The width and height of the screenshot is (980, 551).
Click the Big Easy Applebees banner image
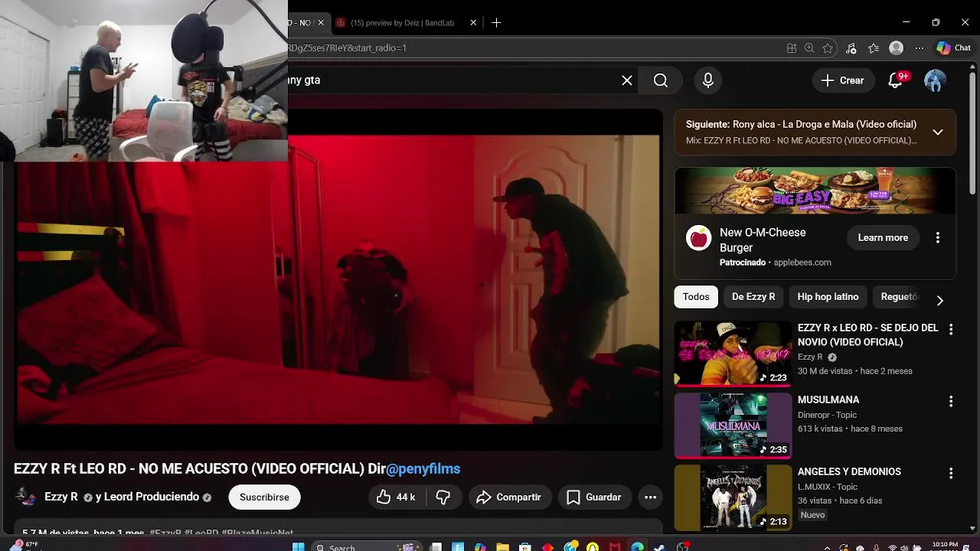(815, 191)
